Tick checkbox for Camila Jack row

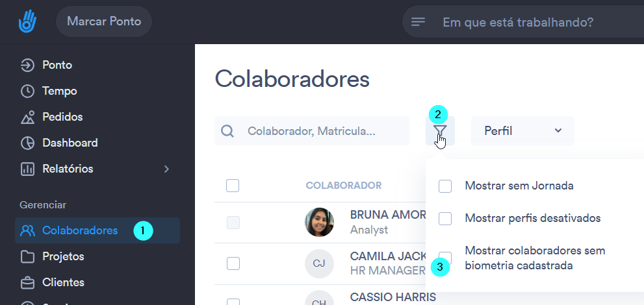click(233, 263)
